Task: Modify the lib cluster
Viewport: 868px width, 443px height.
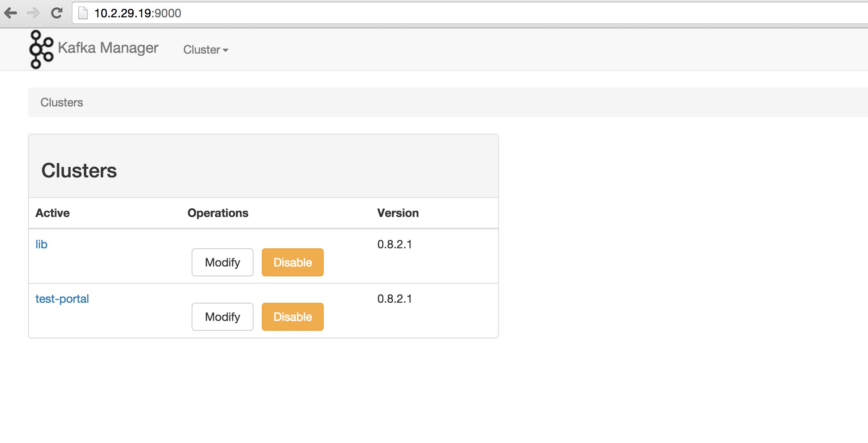Action: point(223,262)
